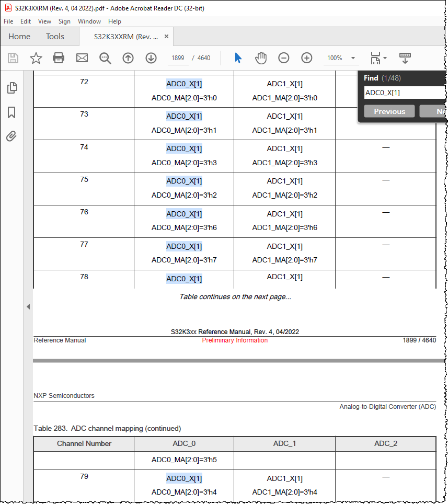Activate the Hand tool for panning
The height and width of the screenshot is (504, 448).
click(x=261, y=58)
